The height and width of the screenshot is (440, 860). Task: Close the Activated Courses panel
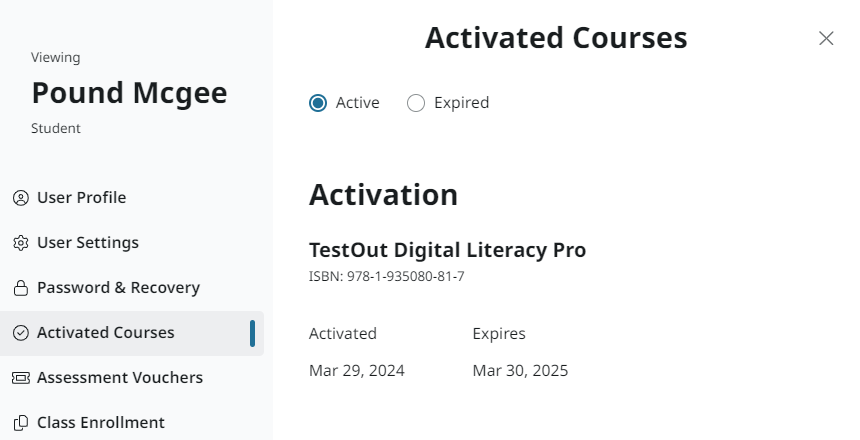click(x=826, y=38)
